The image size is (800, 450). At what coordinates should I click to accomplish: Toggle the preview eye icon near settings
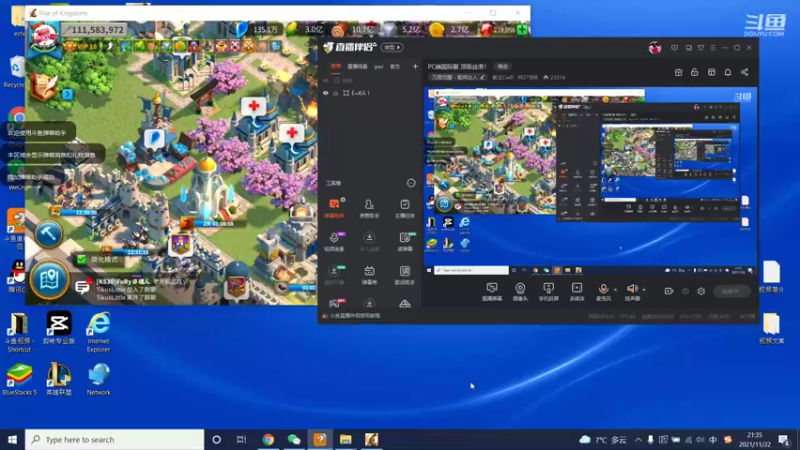click(685, 291)
